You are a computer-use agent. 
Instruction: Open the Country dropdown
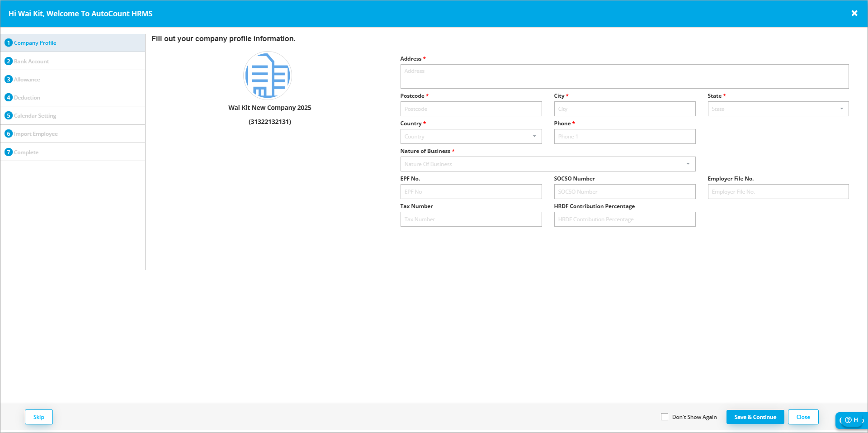(471, 136)
